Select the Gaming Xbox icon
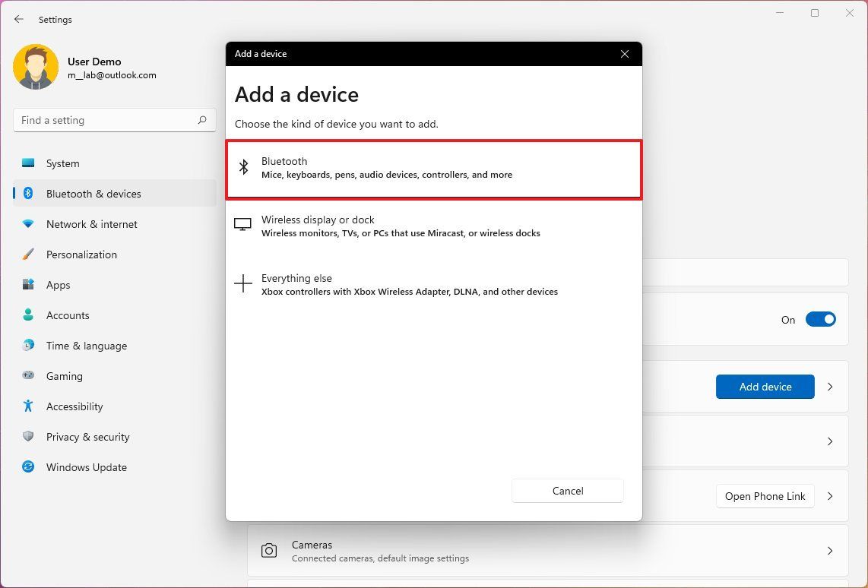This screenshot has height=588, width=868. (28, 376)
